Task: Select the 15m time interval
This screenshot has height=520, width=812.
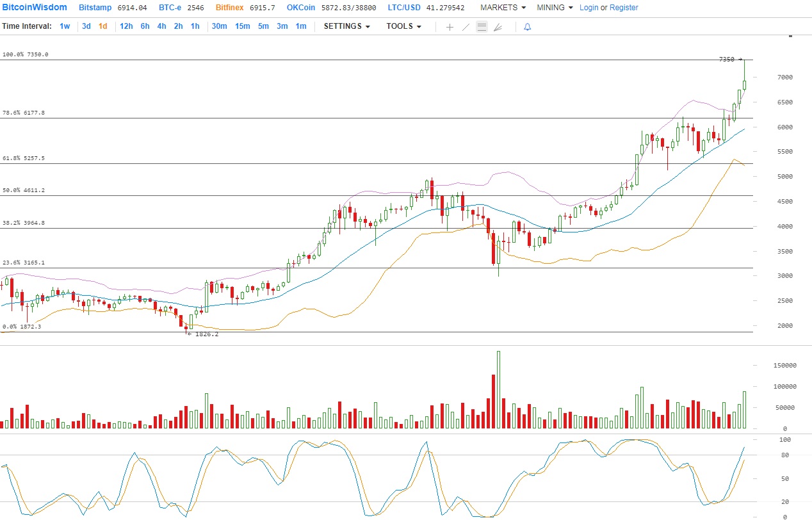Action: [242, 26]
